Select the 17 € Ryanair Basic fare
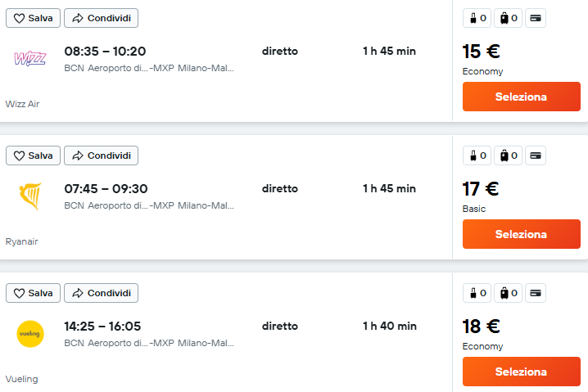The height and width of the screenshot is (392, 588). pos(521,234)
